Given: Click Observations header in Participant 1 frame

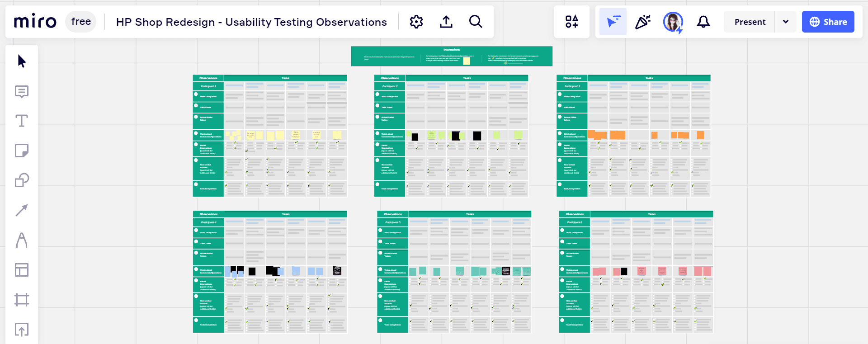Looking at the screenshot, I should tap(208, 78).
